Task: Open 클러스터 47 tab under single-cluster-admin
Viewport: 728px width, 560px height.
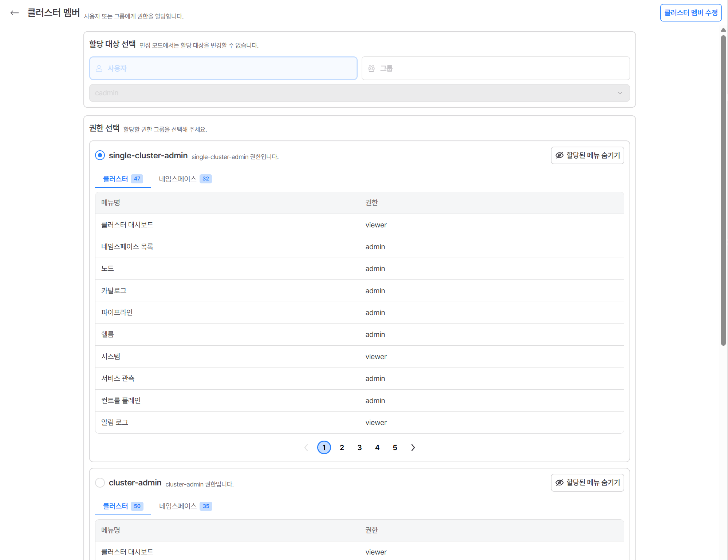Action: (123, 179)
